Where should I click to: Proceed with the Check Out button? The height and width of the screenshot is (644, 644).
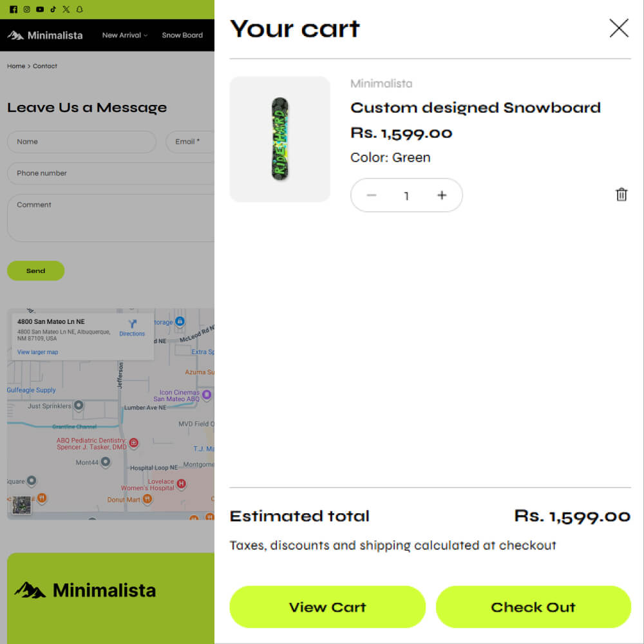click(x=533, y=607)
